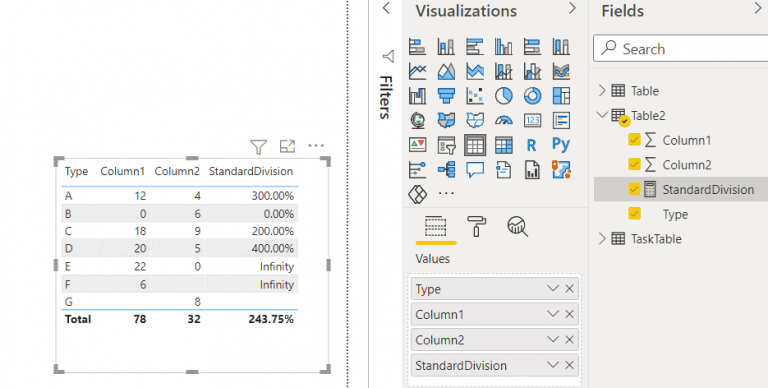Select the Waterfall chart visual

[417, 96]
